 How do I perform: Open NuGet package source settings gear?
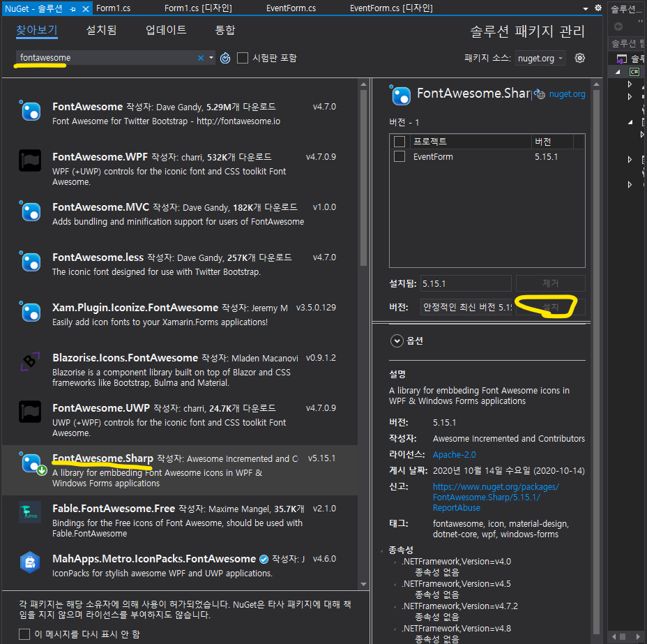tap(580, 58)
